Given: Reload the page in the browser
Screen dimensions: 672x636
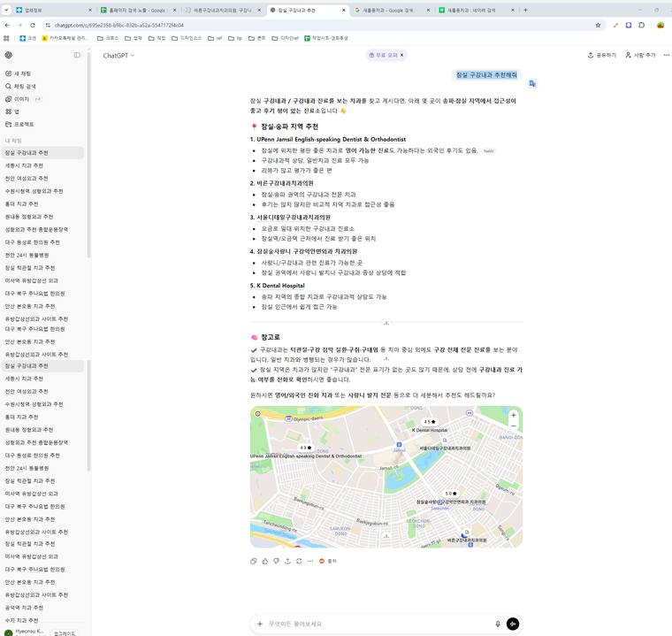Looking at the screenshot, I should 33,26.
